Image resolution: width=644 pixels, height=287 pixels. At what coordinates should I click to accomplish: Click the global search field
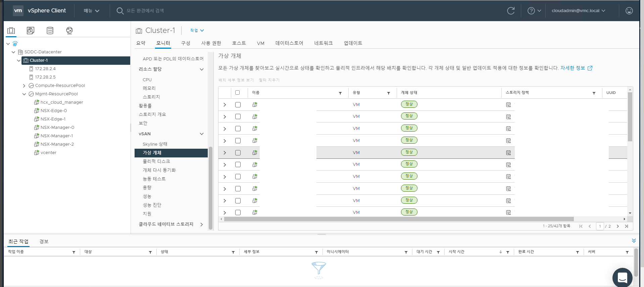click(x=145, y=11)
